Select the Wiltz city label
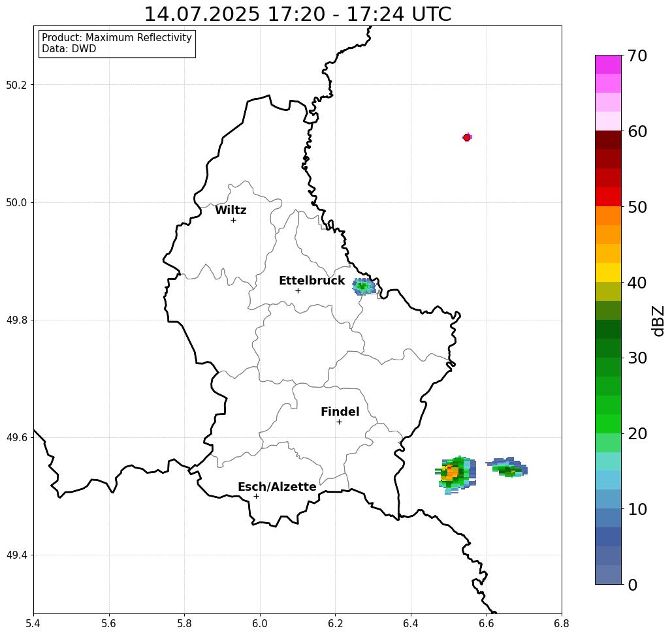Image resolution: width=672 pixels, height=635 pixels. click(x=231, y=210)
